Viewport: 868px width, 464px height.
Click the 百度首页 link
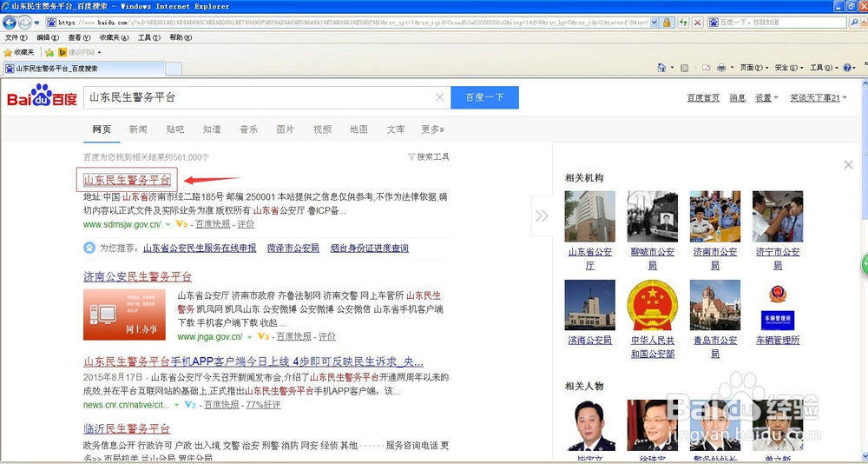[x=703, y=98]
